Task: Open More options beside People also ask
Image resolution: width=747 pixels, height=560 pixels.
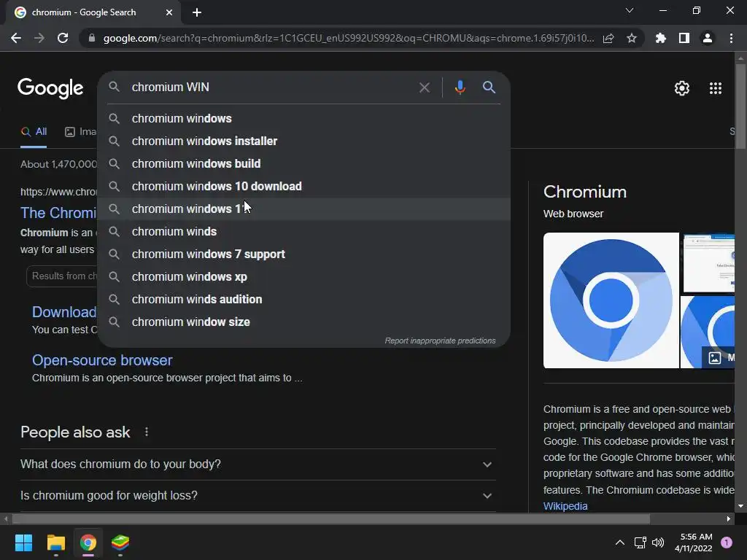Action: coord(146,432)
